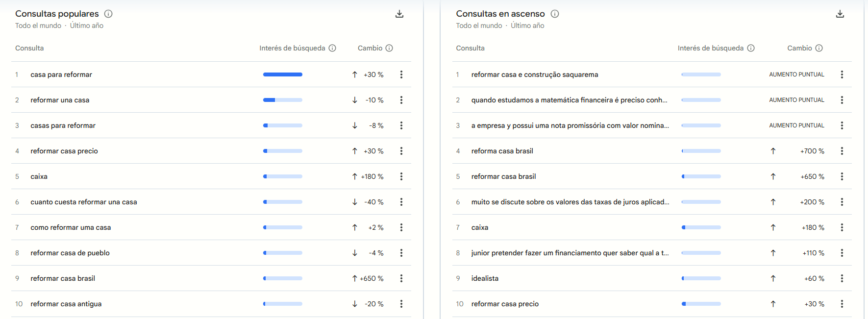Open options for como reformar uma casa
This screenshot has width=868, height=319.
click(x=401, y=227)
